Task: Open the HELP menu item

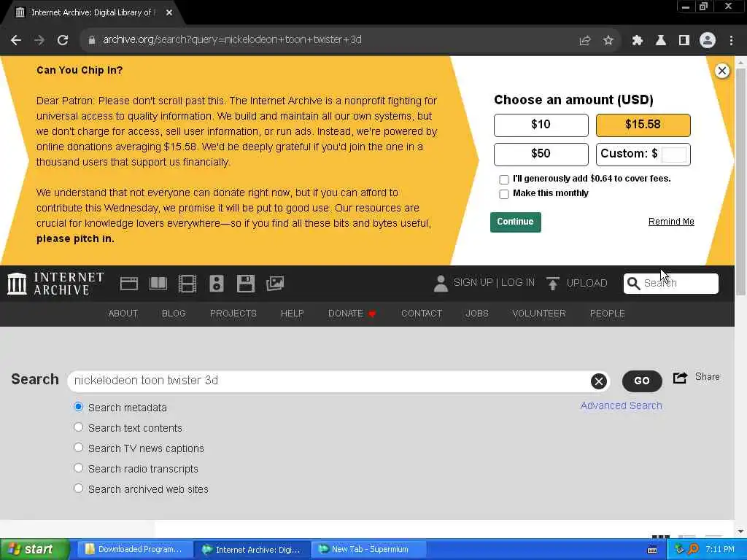Action: [x=292, y=314]
